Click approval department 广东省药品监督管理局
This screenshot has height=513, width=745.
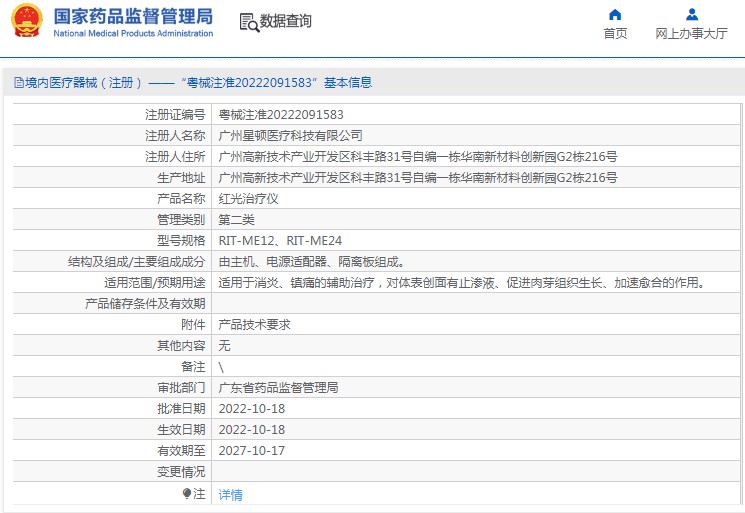(x=278, y=388)
